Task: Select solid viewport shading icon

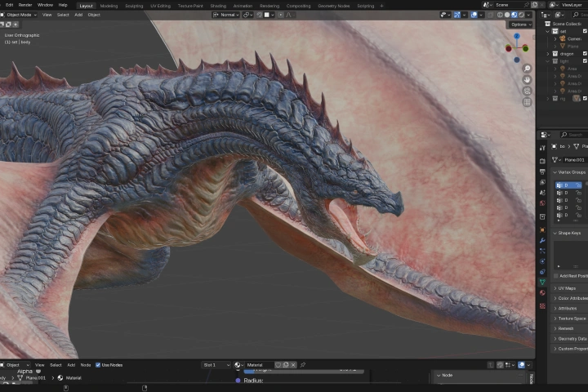Action: click(x=507, y=15)
